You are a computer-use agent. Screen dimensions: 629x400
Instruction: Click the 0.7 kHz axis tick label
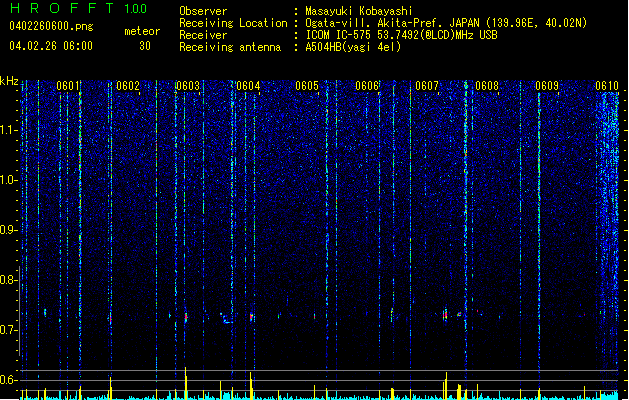9,330
